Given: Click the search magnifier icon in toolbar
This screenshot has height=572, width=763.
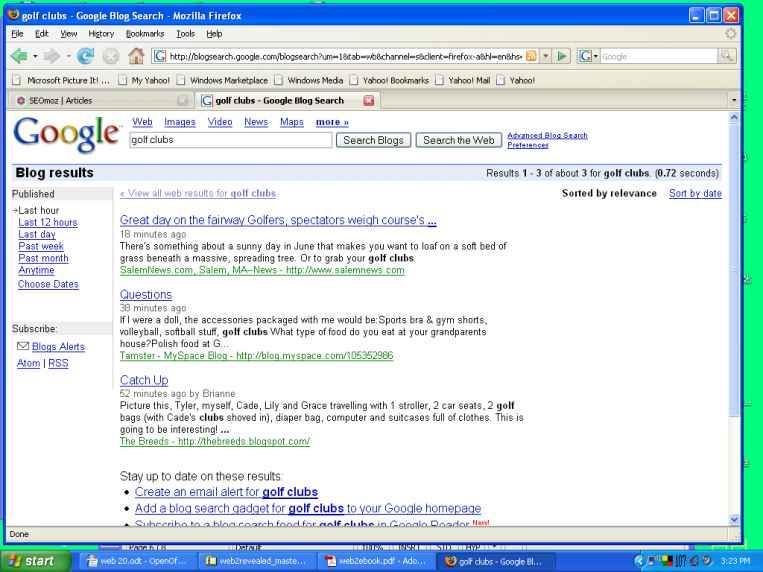Looking at the screenshot, I should (727, 56).
